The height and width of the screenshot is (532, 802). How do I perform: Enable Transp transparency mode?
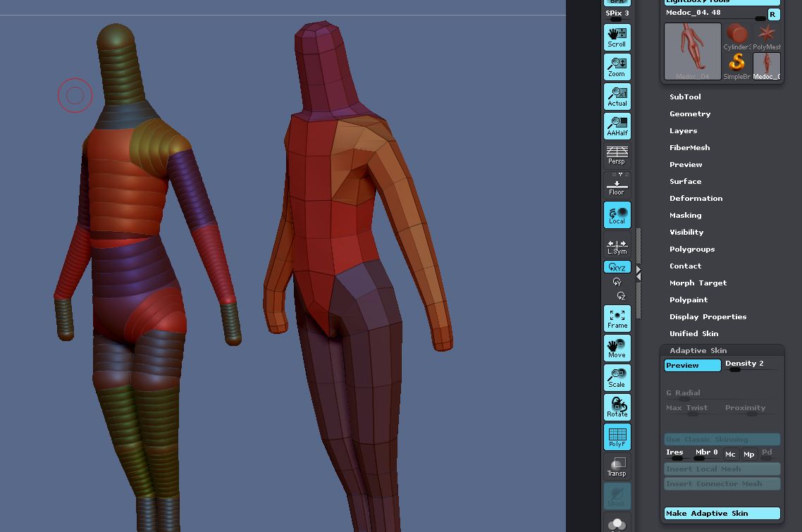617,466
